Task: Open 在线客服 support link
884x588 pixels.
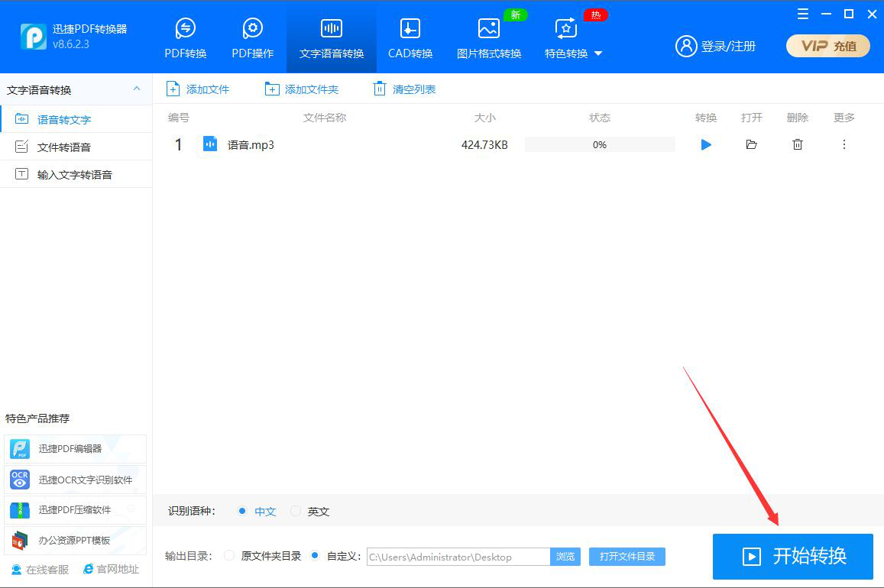Action: click(x=40, y=570)
